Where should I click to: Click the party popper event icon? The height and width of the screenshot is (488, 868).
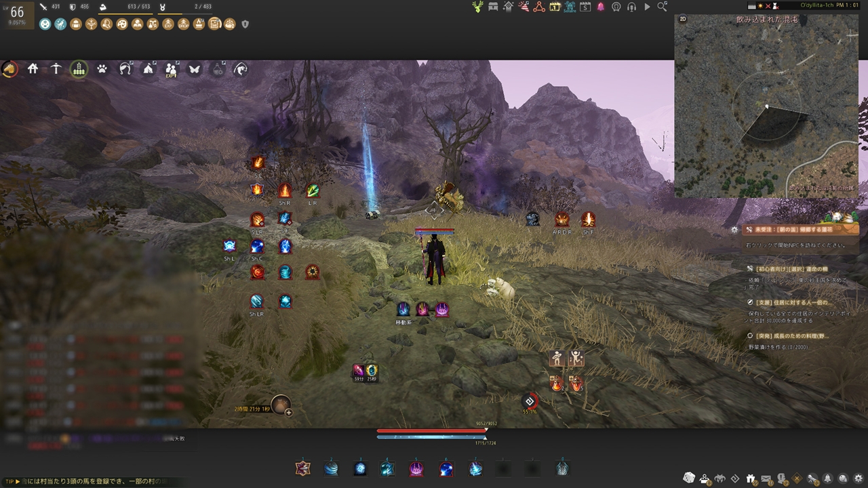point(524,7)
